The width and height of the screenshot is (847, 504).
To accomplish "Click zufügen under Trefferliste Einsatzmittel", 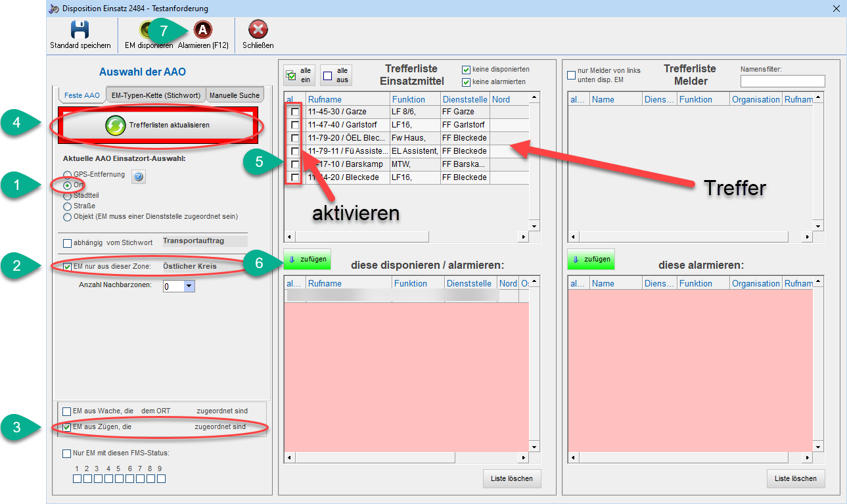I will [x=307, y=259].
